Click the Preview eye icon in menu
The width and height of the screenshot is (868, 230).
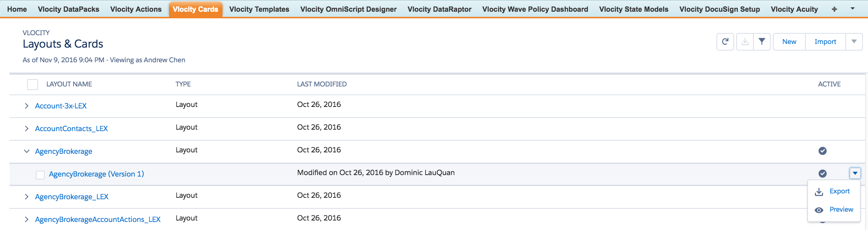819,210
